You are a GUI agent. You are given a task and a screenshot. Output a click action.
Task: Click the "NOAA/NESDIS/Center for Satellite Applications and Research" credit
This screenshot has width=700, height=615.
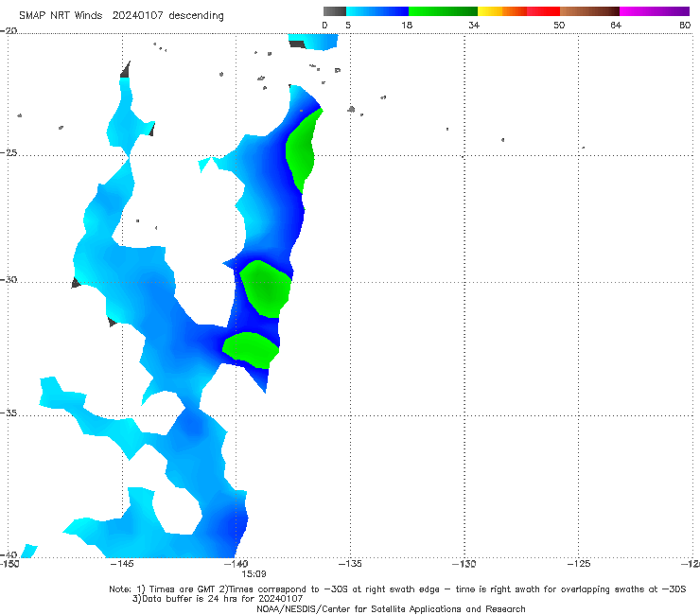[x=391, y=609]
